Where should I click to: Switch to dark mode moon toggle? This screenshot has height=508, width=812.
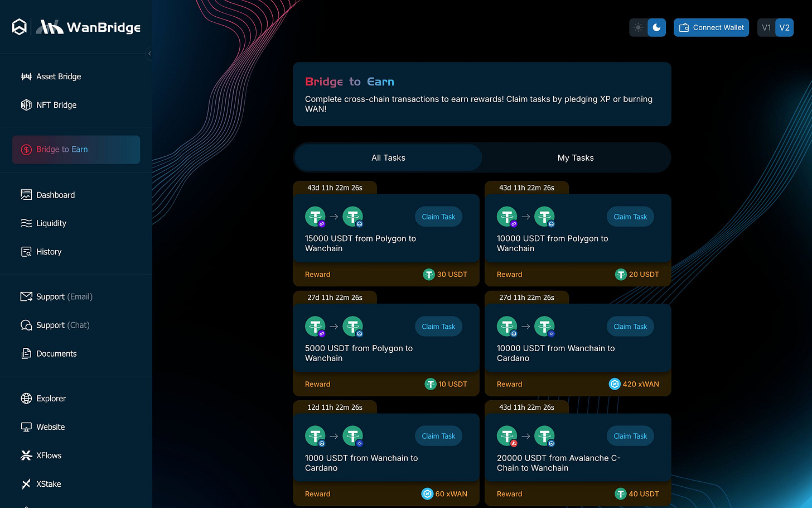pos(656,27)
